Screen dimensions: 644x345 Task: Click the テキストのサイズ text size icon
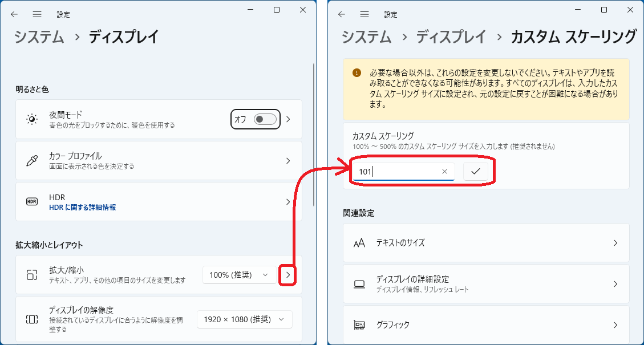click(x=359, y=243)
